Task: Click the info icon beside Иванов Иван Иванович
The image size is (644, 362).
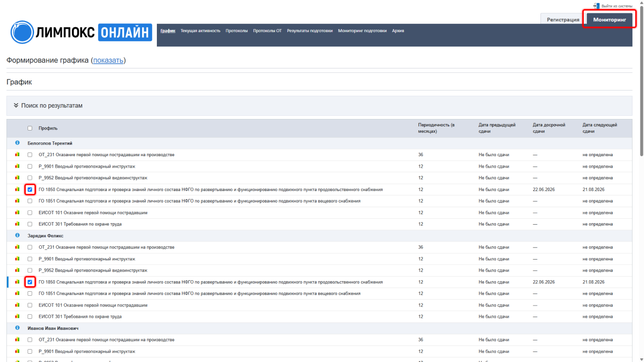Action: click(17, 328)
